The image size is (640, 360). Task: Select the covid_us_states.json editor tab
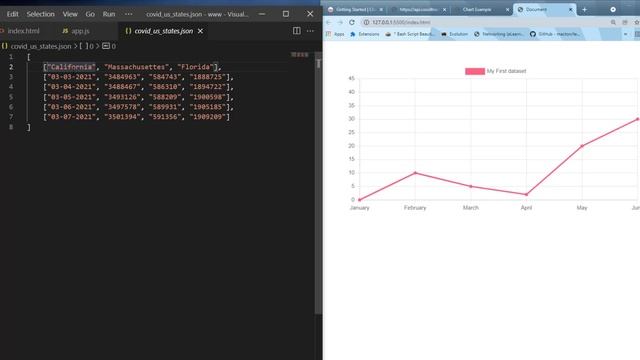click(163, 31)
